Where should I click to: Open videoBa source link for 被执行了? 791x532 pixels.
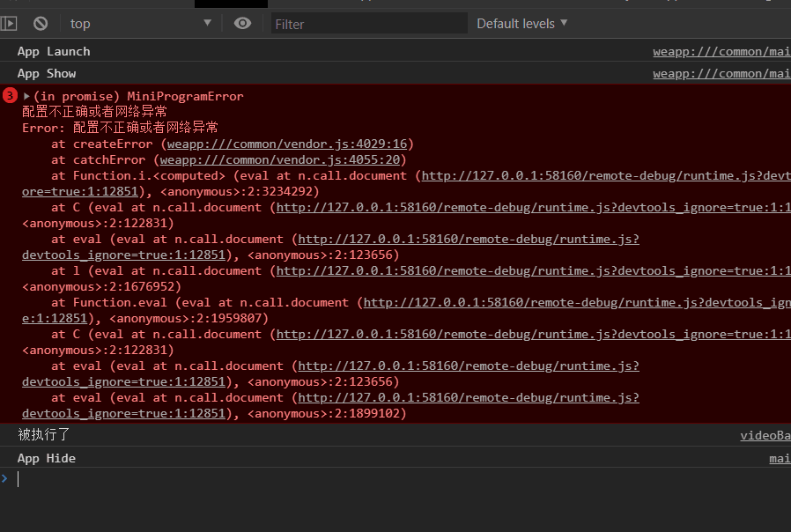click(x=765, y=436)
